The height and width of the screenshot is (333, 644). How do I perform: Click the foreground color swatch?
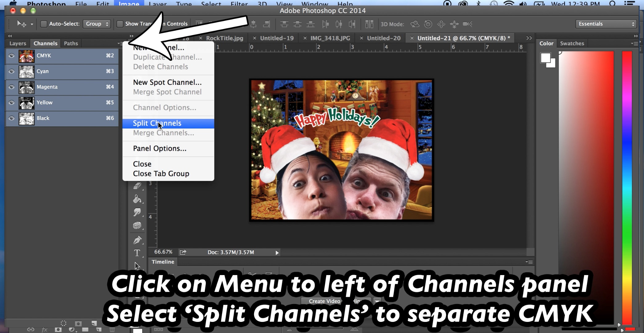(x=546, y=58)
